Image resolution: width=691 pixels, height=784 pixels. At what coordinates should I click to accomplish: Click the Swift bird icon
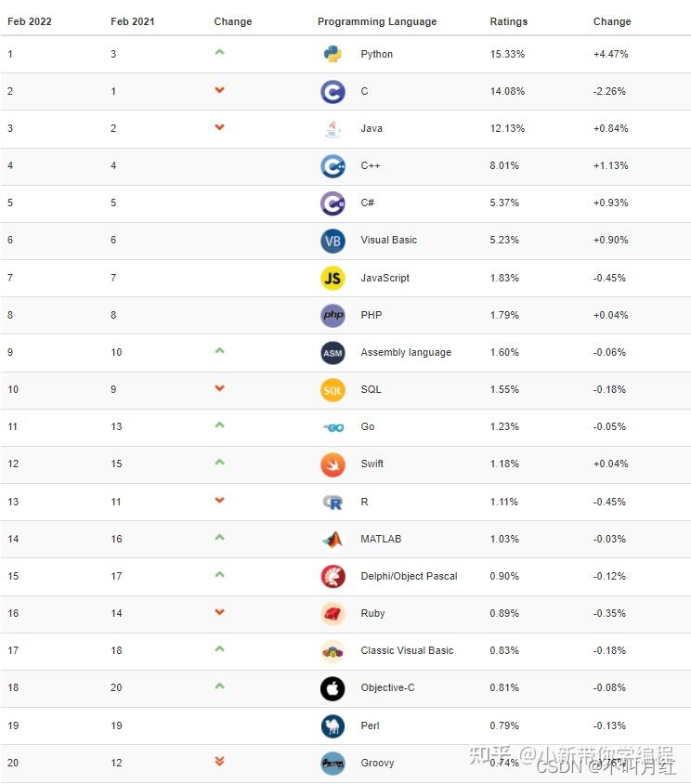[x=332, y=464]
